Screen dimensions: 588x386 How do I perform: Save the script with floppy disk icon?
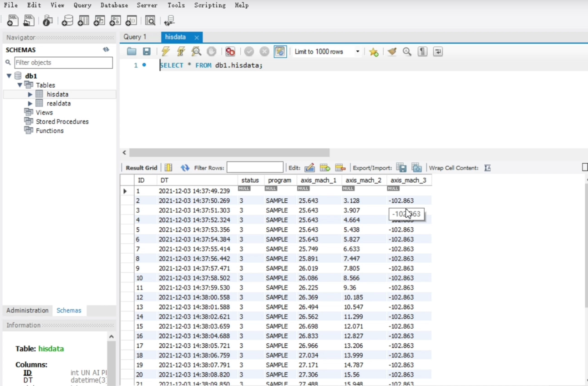click(147, 52)
